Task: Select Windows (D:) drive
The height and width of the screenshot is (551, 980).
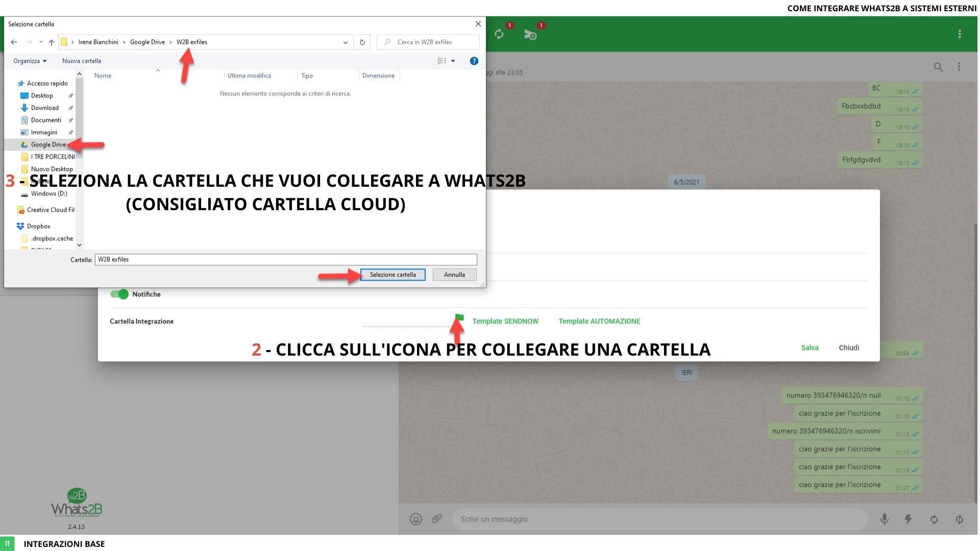Action: (x=44, y=193)
